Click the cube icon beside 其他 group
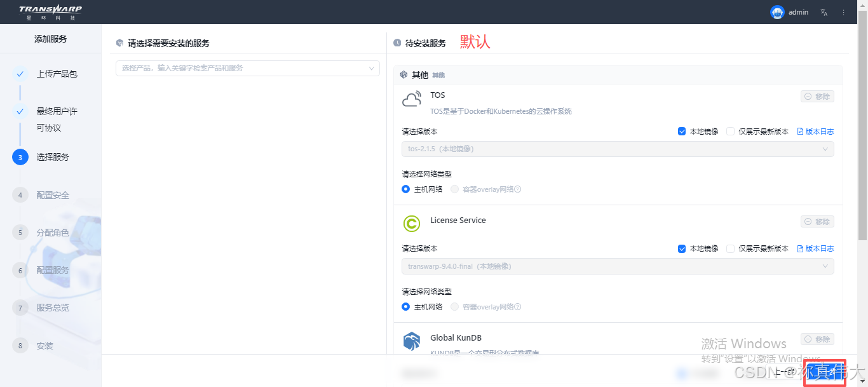868x387 pixels. 403,75
